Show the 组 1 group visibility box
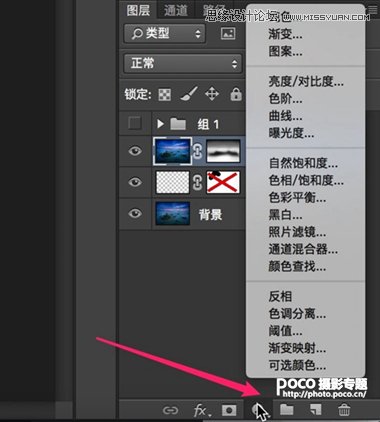The image size is (380, 422). tap(135, 123)
